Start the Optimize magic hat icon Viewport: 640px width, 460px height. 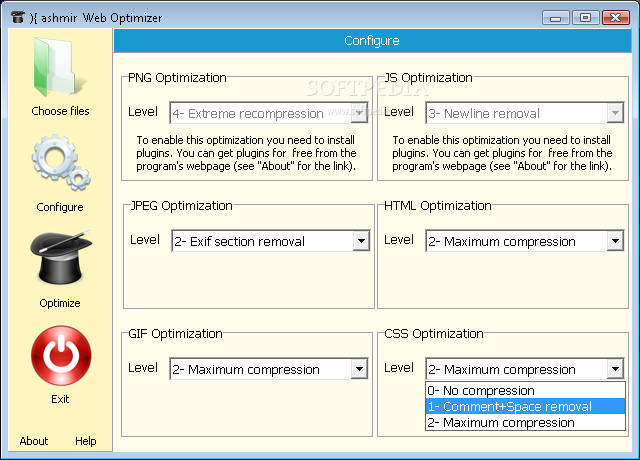60,260
